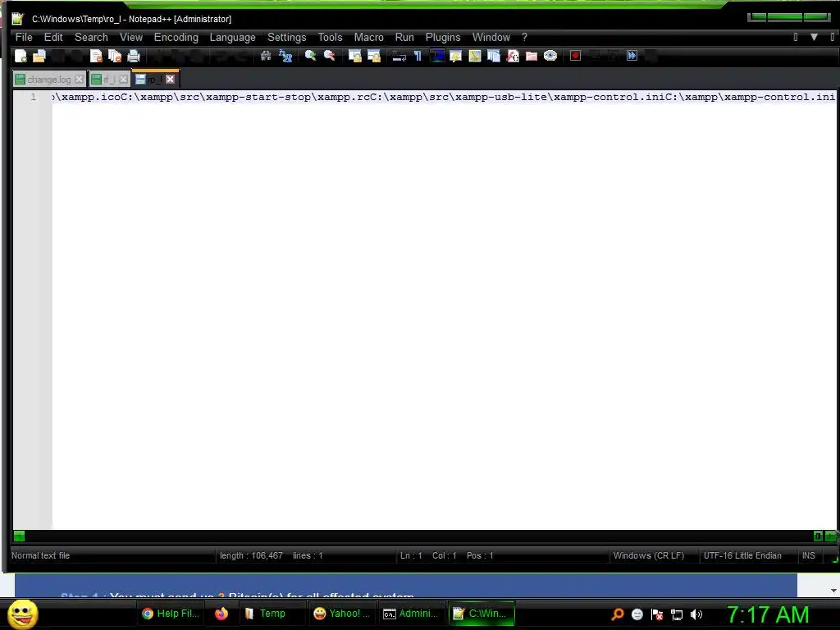Switch to Admini... command prompt taskbar button
This screenshot has height=630, width=840.
[x=411, y=614]
